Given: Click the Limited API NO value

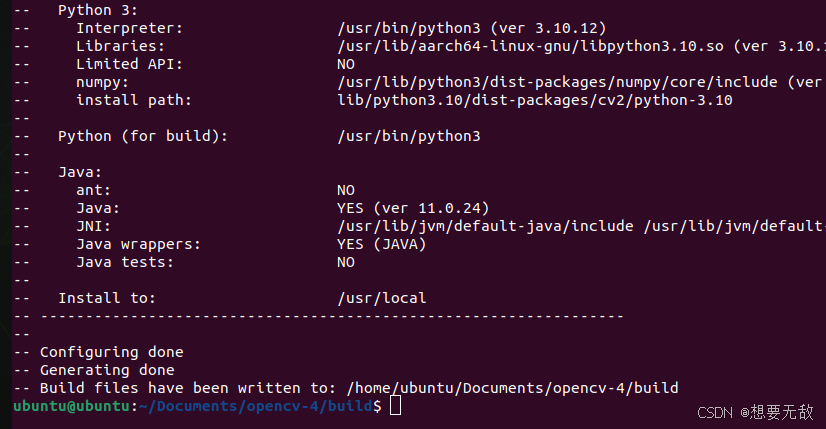Looking at the screenshot, I should pos(346,64).
